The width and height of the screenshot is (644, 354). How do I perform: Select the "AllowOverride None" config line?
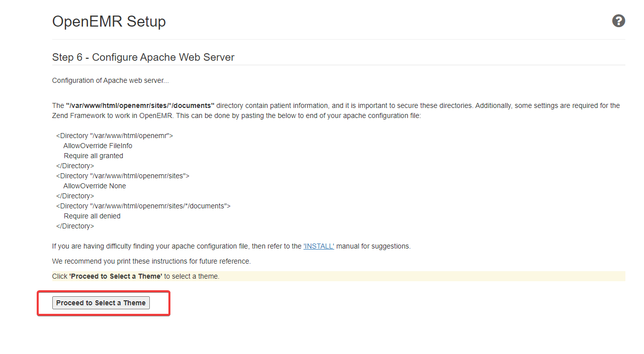pyautogui.click(x=95, y=186)
